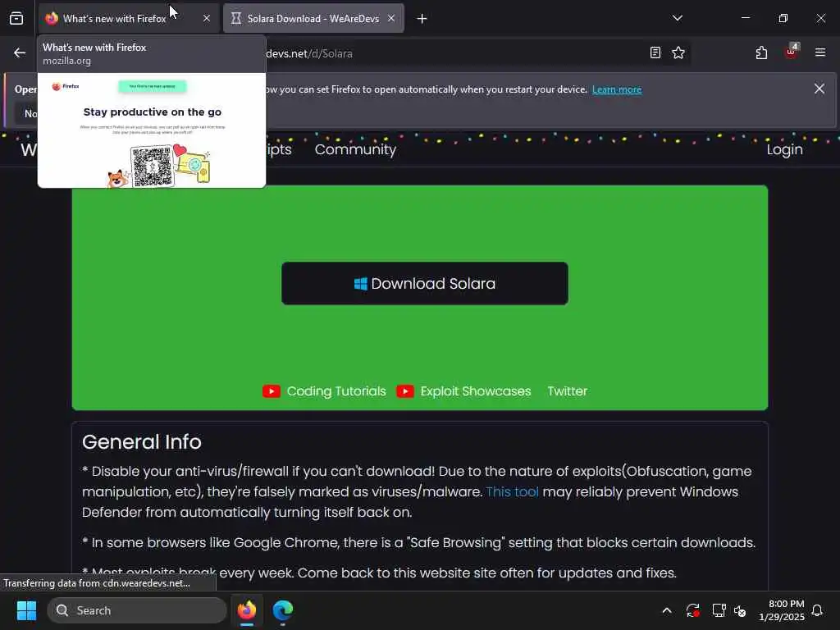Click the Login link
The image size is (840, 630).
784,149
